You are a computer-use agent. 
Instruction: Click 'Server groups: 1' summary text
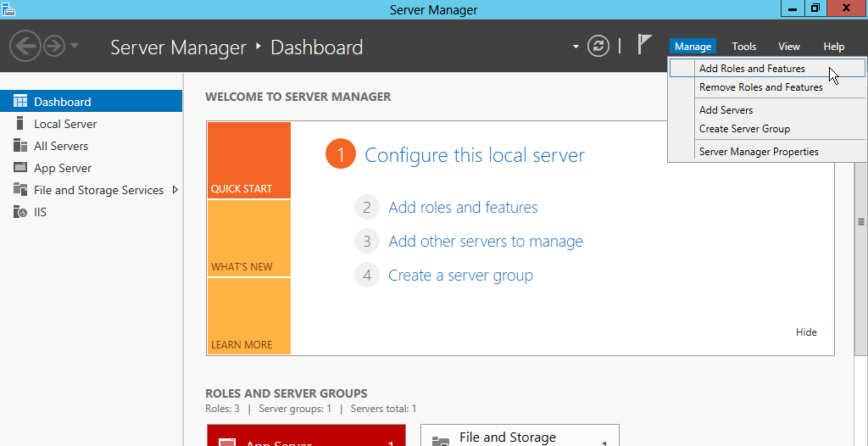click(x=295, y=409)
